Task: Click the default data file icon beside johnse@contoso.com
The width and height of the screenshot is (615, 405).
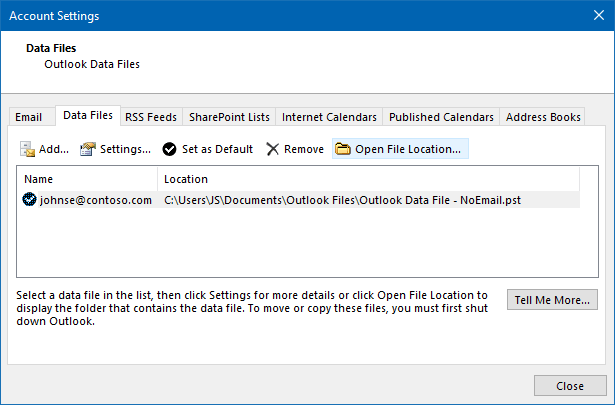Action: (x=29, y=200)
